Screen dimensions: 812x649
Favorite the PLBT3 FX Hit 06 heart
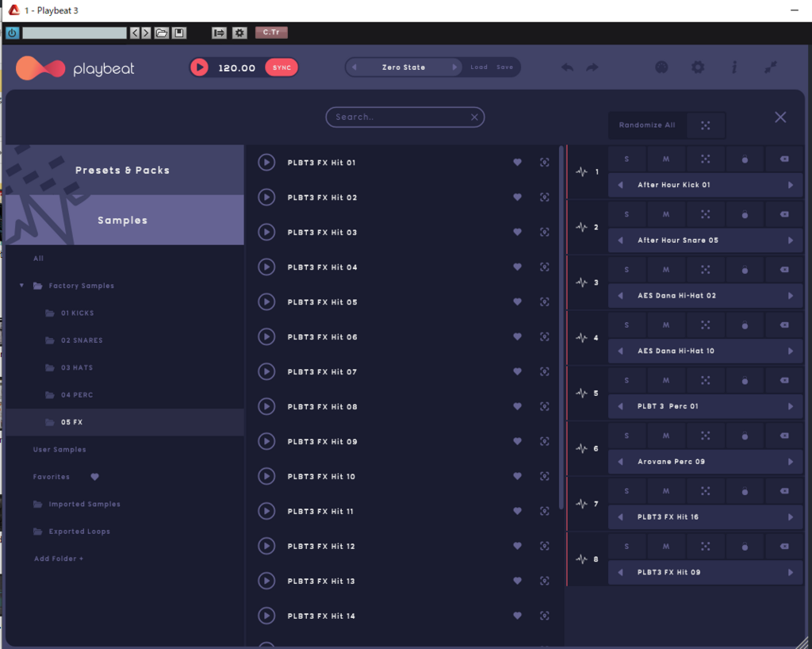click(517, 336)
